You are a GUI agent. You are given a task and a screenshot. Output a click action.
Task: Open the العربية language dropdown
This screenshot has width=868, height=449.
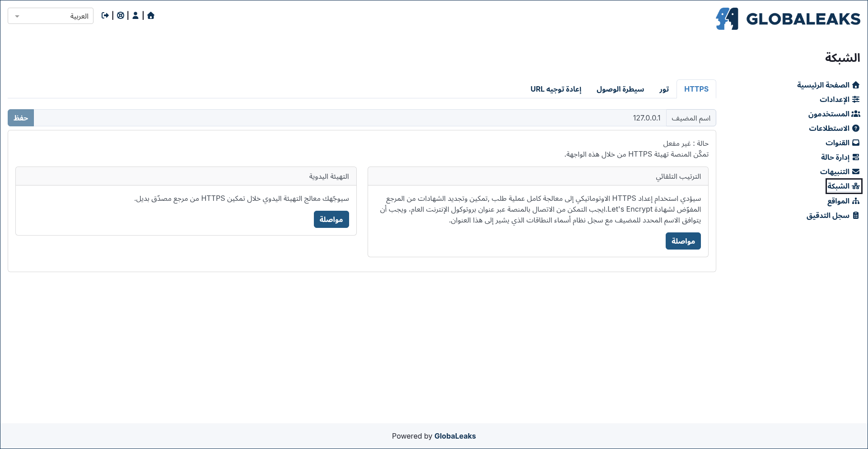click(51, 16)
